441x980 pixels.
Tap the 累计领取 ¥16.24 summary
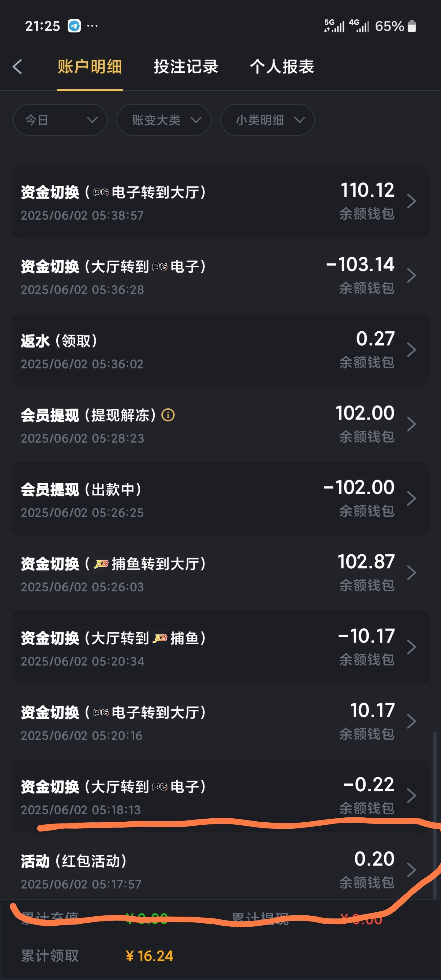pos(149,956)
